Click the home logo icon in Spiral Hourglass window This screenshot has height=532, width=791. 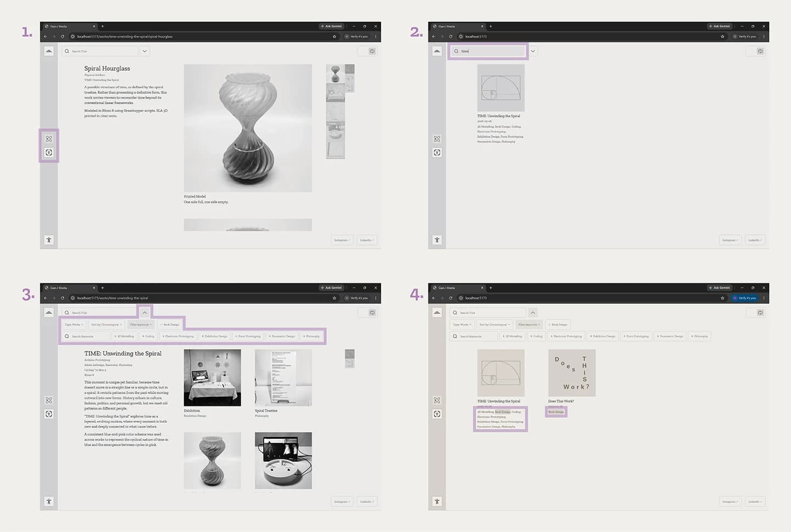coord(49,51)
